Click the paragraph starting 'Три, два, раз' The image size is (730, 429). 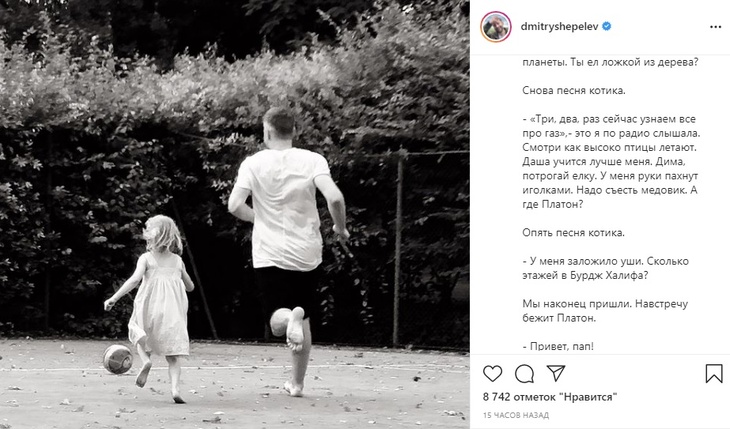611,162
